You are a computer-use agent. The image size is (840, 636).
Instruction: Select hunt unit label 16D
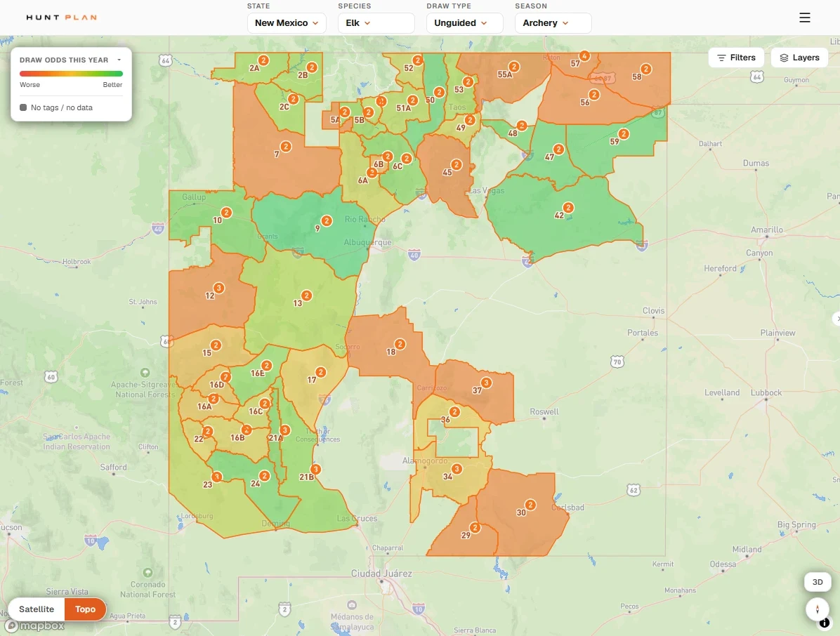(216, 385)
